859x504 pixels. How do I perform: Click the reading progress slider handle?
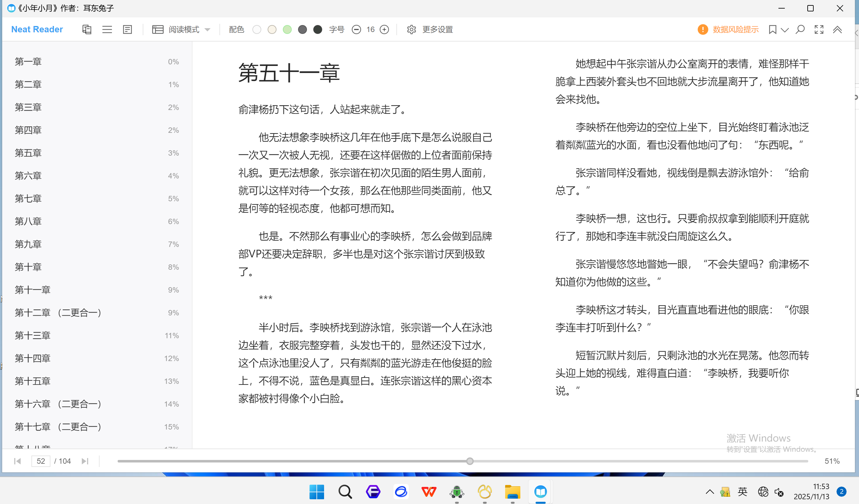pos(470,461)
